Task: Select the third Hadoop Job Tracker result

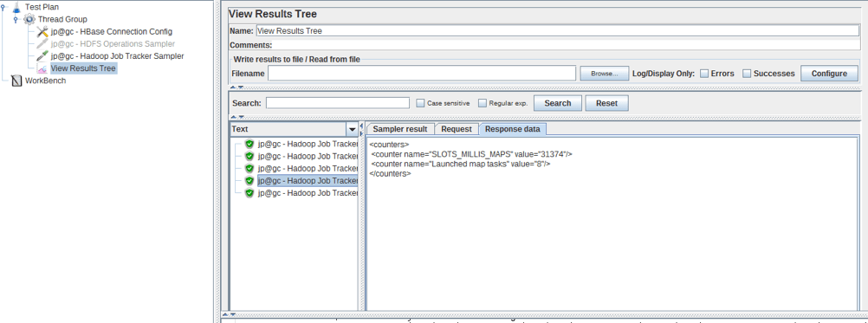Action: 308,168
